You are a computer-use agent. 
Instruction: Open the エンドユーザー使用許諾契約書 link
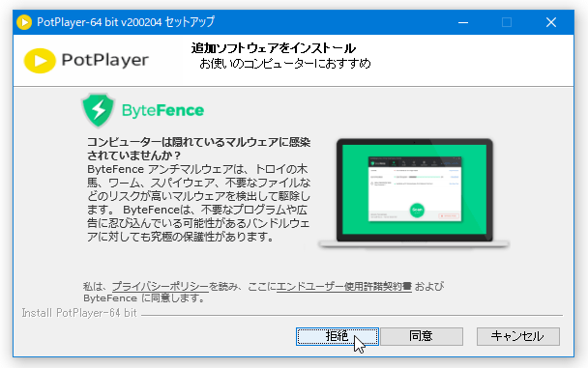click(344, 287)
